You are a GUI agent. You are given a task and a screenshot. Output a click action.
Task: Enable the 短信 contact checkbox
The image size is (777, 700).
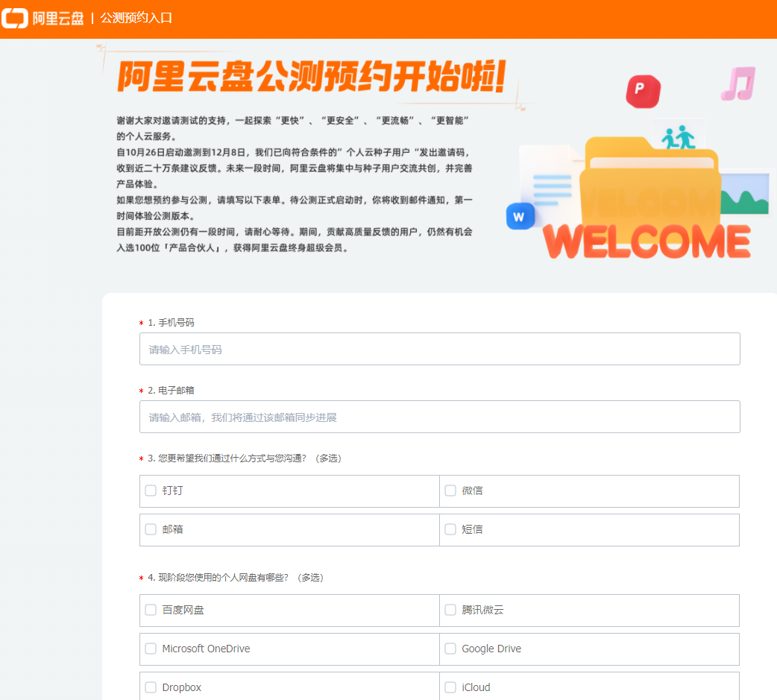click(450, 529)
